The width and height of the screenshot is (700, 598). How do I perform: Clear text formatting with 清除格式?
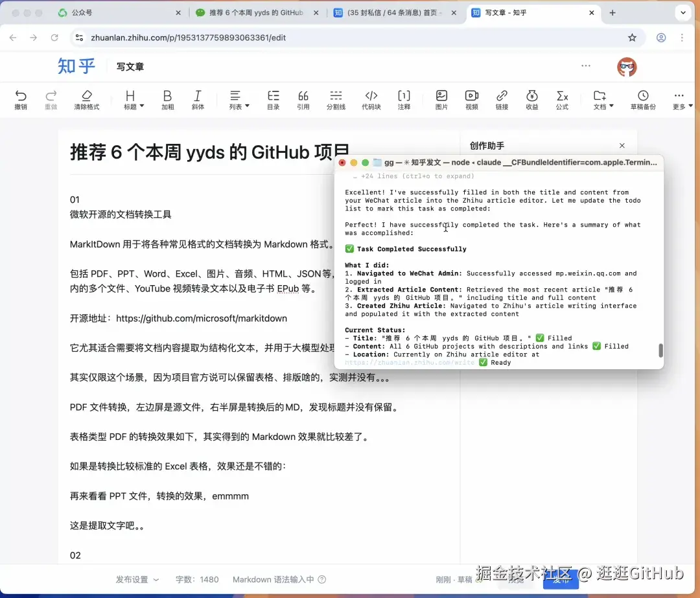click(x=88, y=100)
